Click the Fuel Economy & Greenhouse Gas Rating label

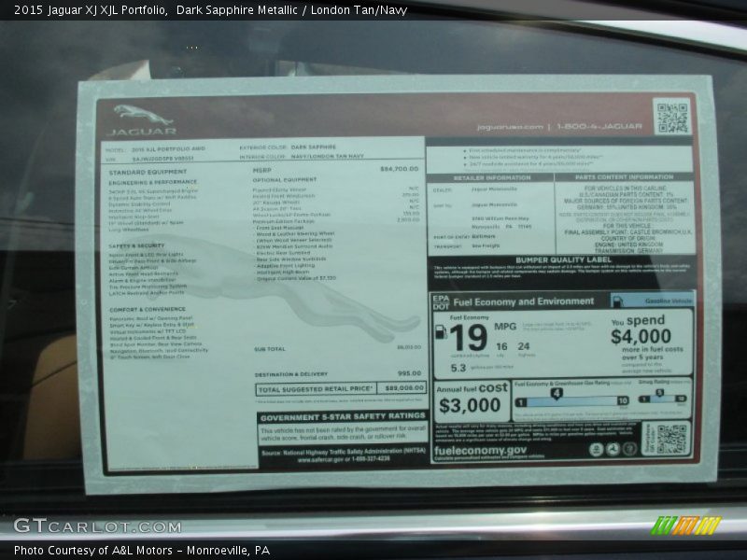(x=562, y=383)
